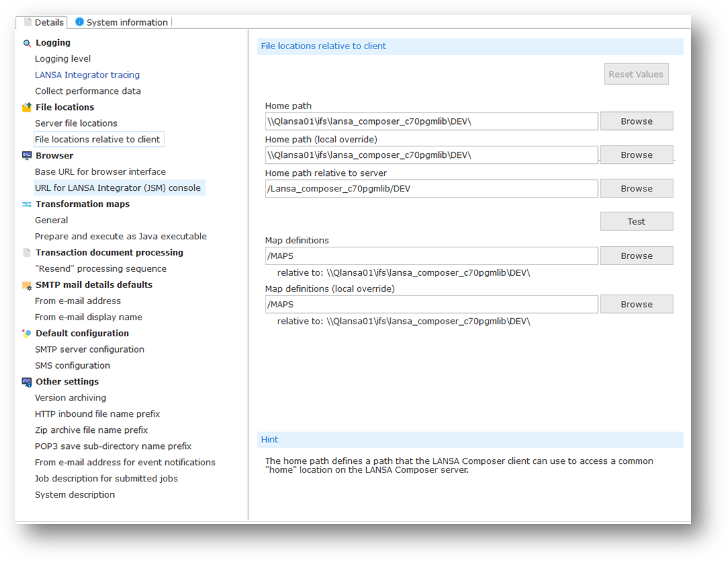
Task: Click Browse beside Home path relative to server
Action: (x=636, y=189)
